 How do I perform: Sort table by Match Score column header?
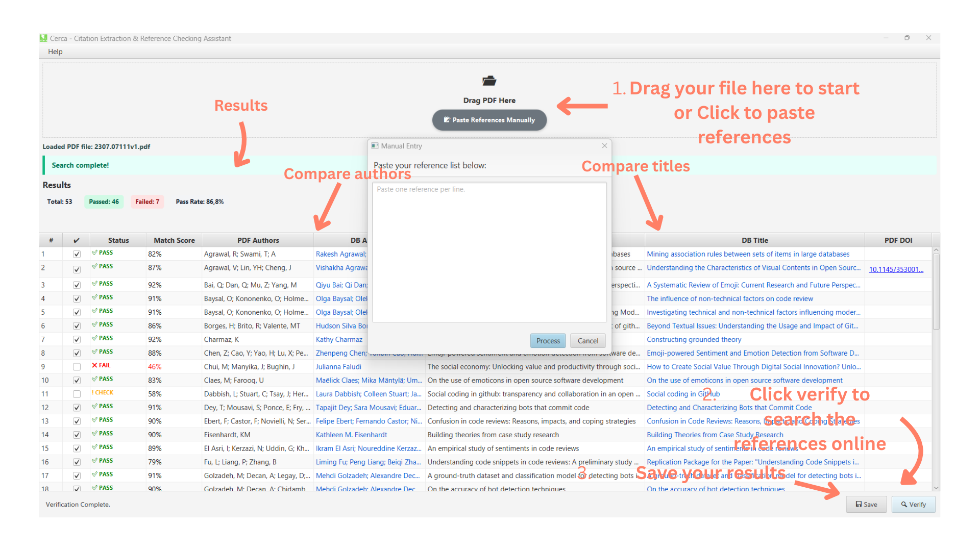click(174, 240)
